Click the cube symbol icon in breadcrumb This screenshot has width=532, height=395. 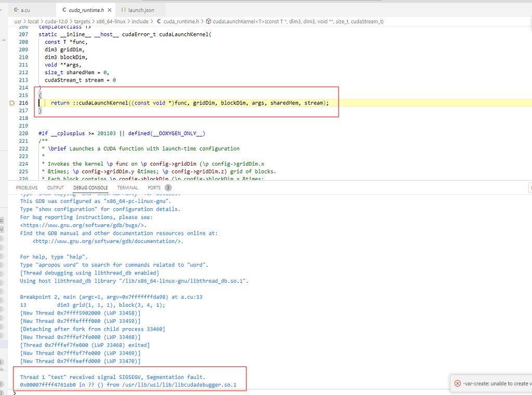click(209, 21)
